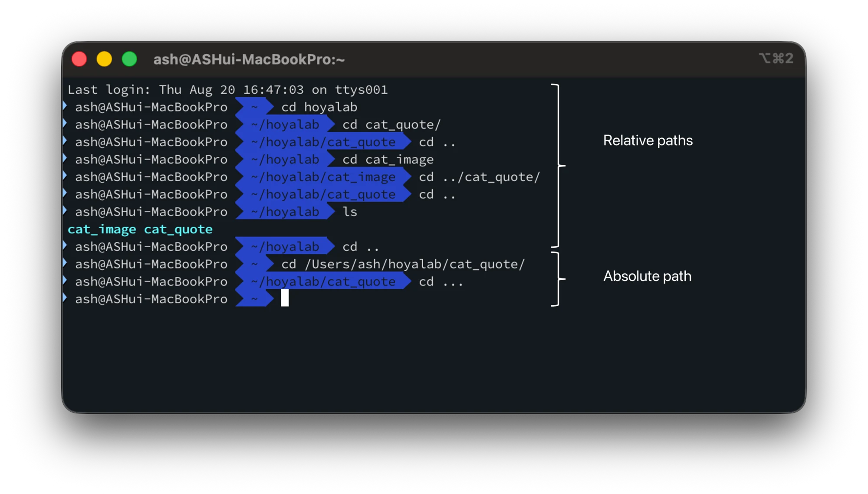The height and width of the screenshot is (494, 868).
Task: Click the 'ls' command text
Action: [350, 212]
